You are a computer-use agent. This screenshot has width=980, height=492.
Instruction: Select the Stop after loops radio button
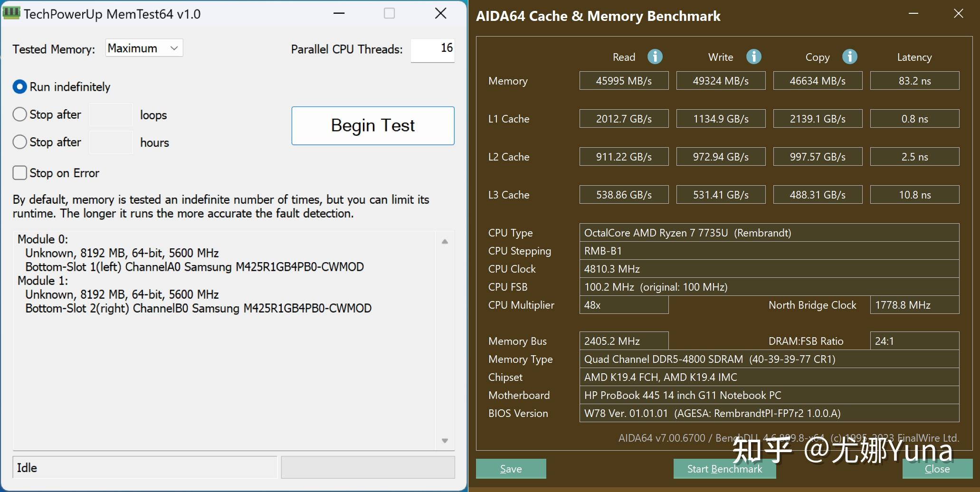[19, 114]
